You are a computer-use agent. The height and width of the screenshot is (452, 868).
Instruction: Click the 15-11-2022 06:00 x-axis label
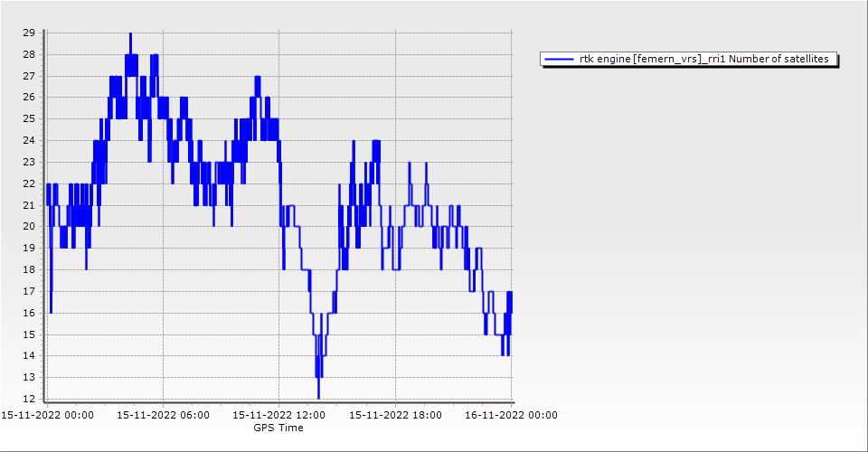point(164,415)
